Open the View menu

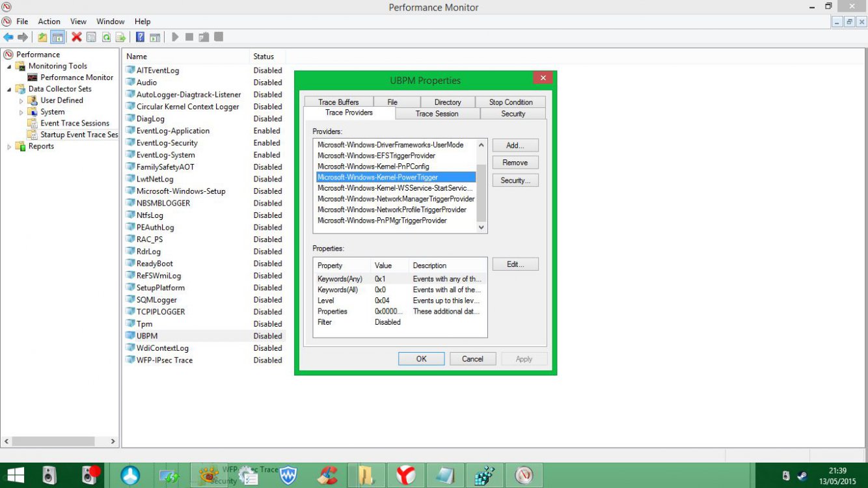(x=79, y=21)
